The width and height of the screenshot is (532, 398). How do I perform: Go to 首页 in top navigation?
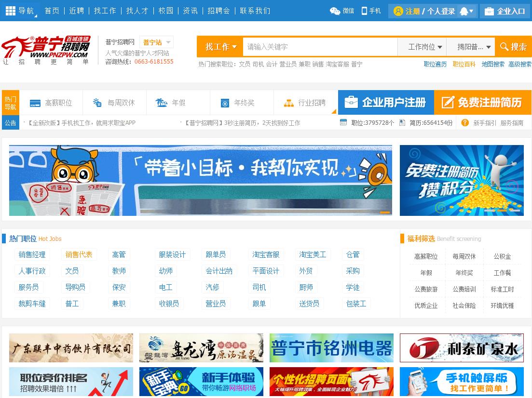(x=52, y=11)
